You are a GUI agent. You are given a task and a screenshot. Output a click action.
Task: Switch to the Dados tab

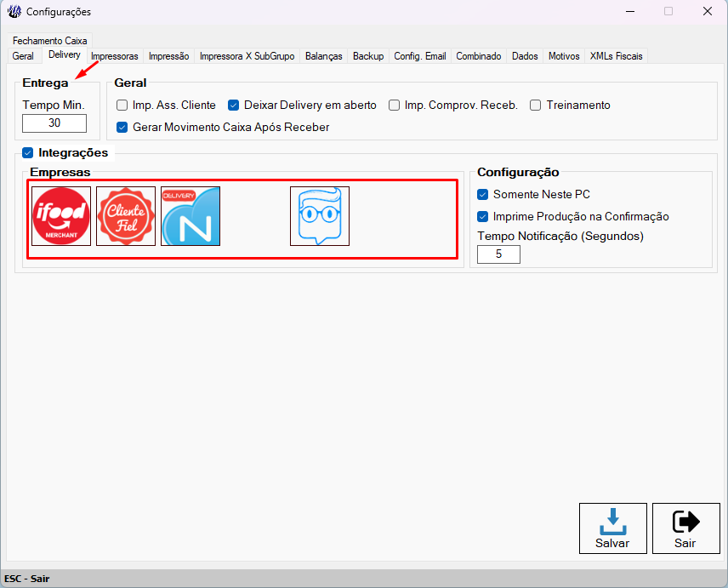click(x=525, y=56)
